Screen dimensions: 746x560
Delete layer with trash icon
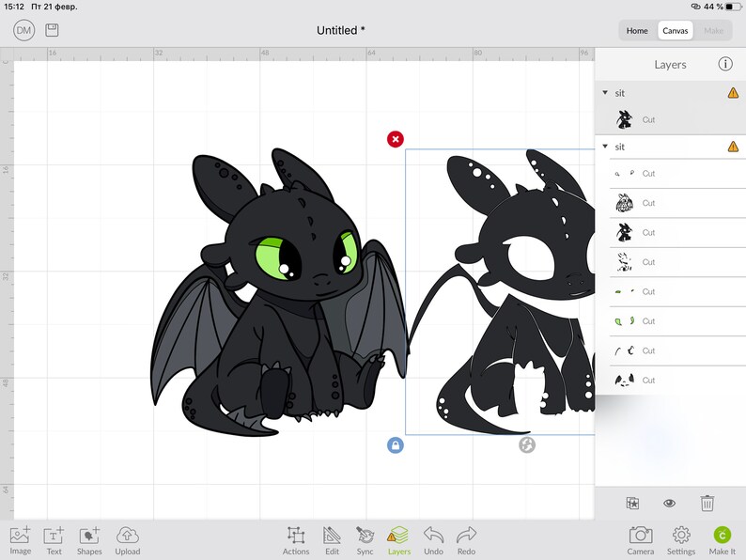click(x=707, y=503)
